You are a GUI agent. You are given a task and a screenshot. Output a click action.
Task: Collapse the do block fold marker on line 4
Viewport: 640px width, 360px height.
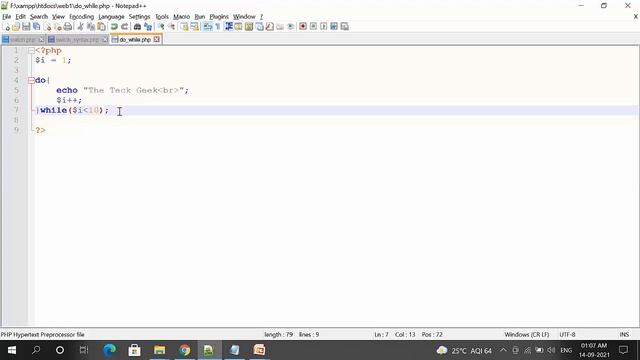coord(31,80)
